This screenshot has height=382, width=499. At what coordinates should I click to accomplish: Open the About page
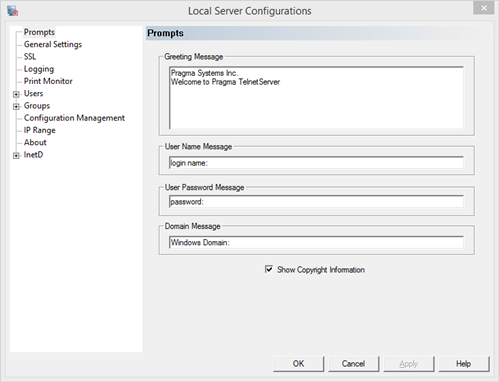coord(35,142)
